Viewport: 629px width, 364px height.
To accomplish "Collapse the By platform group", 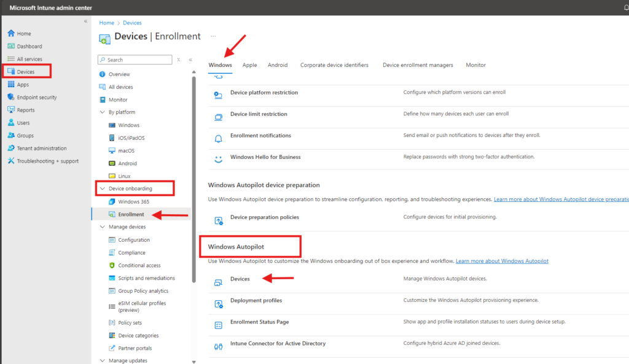I will click(x=102, y=112).
